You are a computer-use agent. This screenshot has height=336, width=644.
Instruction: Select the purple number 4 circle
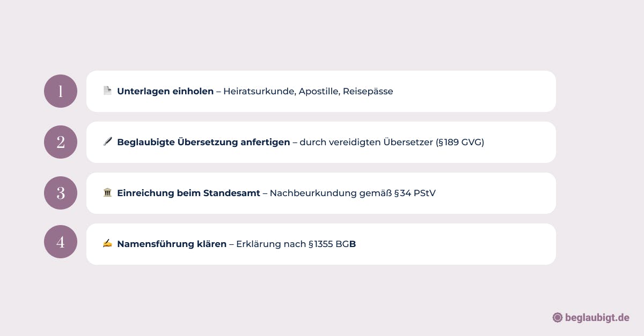[61, 242]
